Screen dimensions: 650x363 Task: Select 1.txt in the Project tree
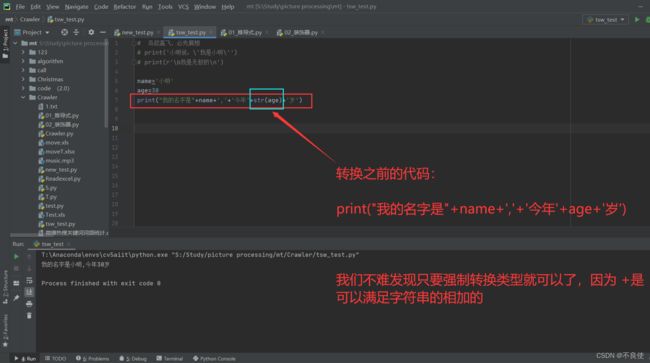[48, 106]
